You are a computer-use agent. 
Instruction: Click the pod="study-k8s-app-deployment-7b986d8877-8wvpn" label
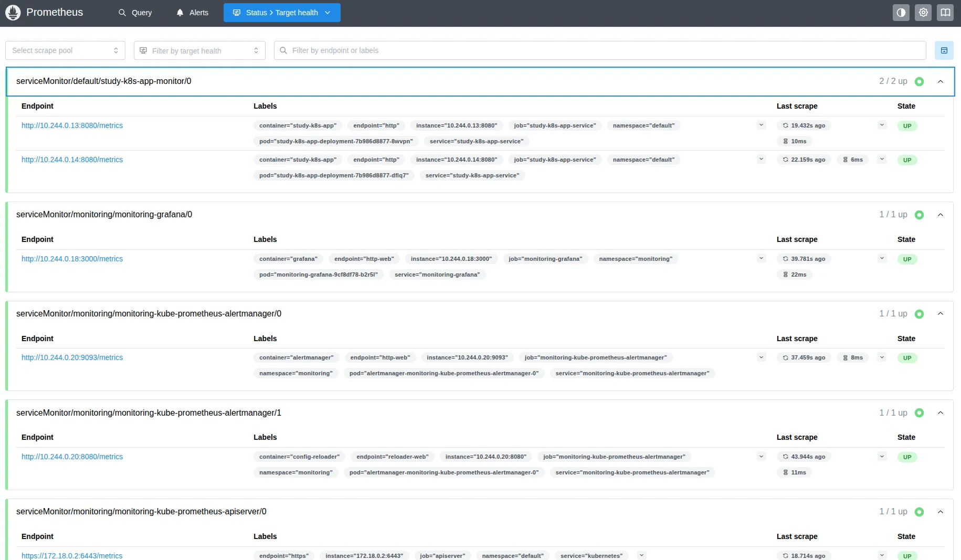(x=336, y=141)
